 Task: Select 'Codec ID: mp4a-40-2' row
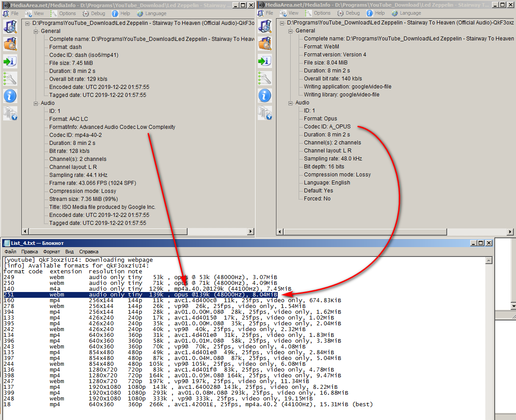(76, 135)
